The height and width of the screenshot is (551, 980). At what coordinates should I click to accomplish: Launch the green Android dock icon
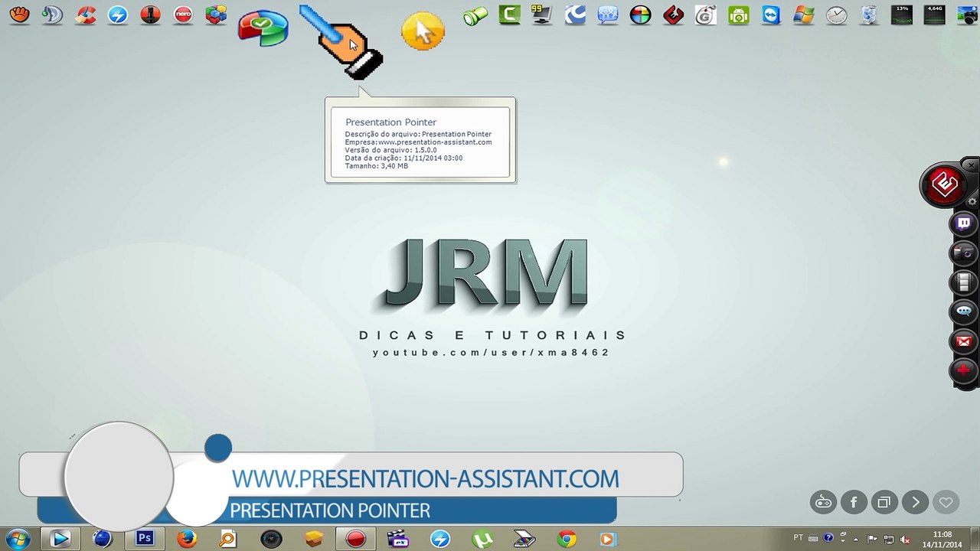pyautogui.click(x=738, y=15)
